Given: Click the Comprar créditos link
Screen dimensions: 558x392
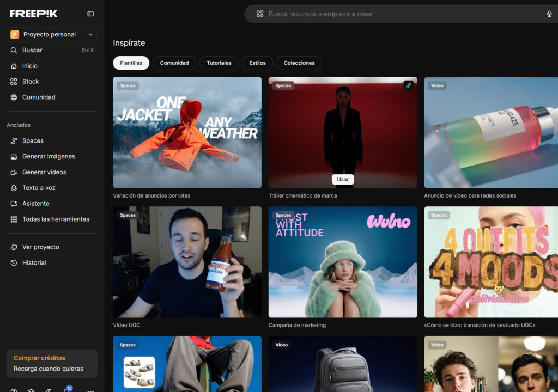Looking at the screenshot, I should pos(39,358).
